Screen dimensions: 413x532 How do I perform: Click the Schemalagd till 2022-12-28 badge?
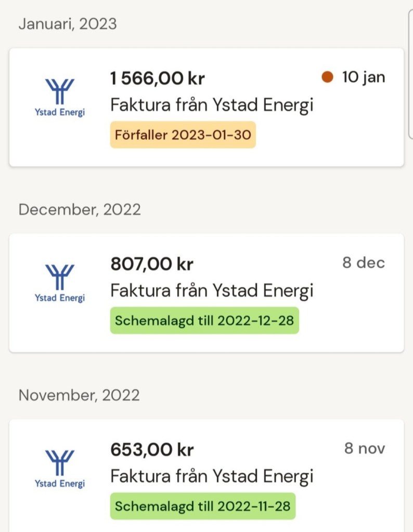coord(204,321)
